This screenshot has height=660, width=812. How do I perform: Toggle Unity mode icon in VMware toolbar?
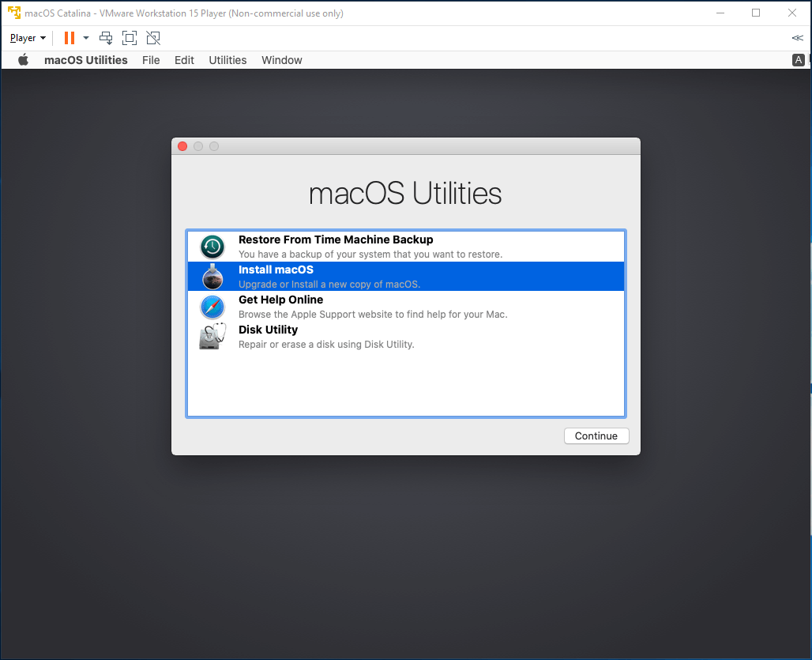coord(153,38)
